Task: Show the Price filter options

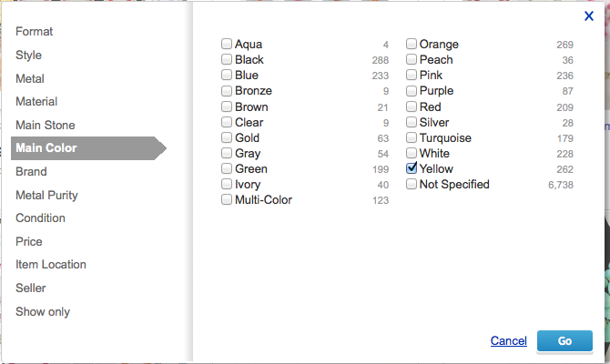Action: pos(29,241)
